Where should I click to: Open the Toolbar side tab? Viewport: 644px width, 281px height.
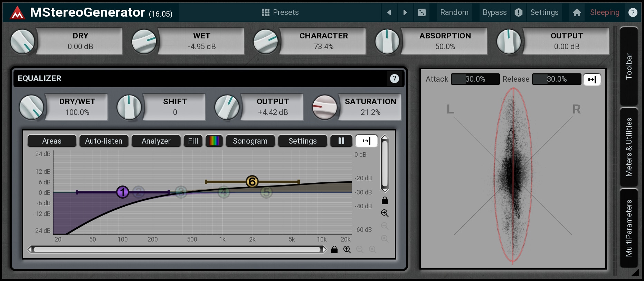pyautogui.click(x=629, y=66)
